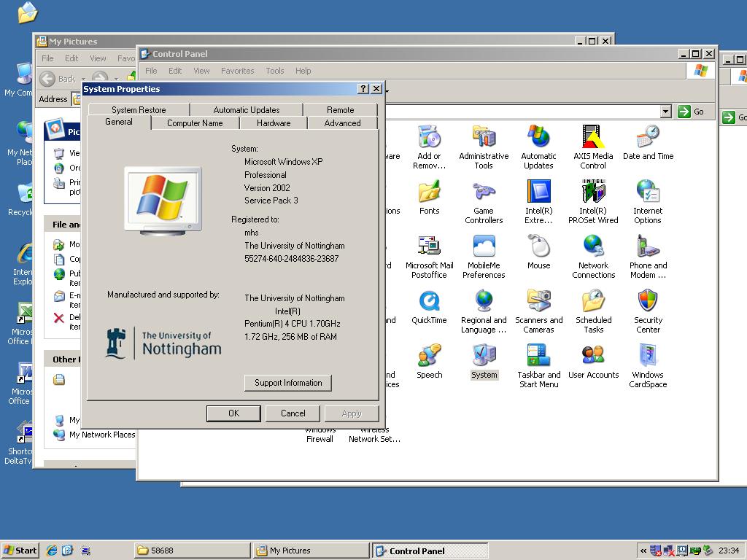Open the Start menu
The height and width of the screenshot is (560, 747).
pyautogui.click(x=20, y=551)
